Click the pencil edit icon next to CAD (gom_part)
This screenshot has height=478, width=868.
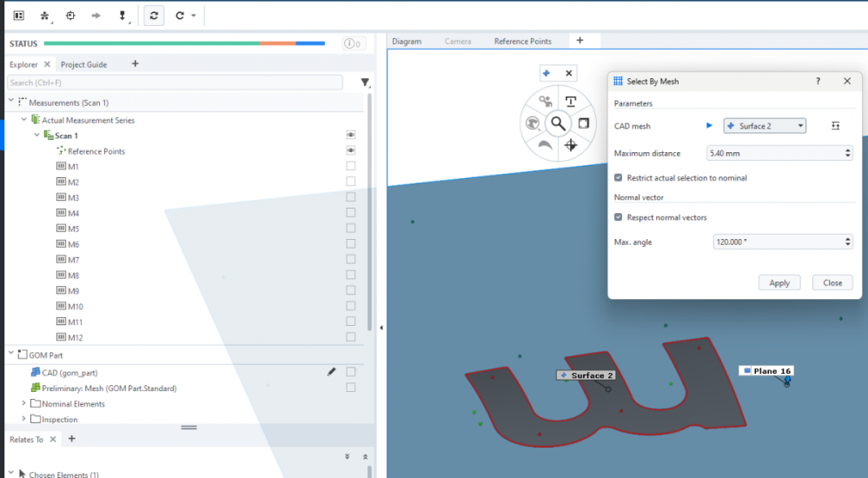[331, 372]
